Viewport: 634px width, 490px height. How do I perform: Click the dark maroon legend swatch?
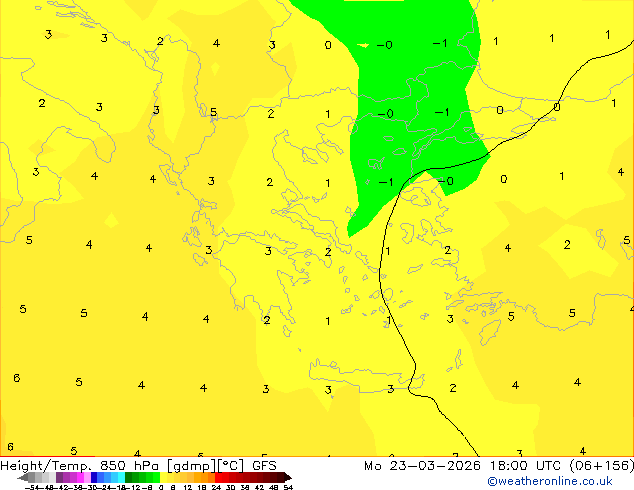pos(281,477)
